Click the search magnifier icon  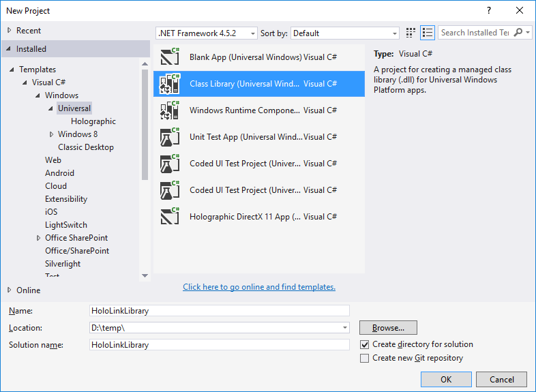518,33
